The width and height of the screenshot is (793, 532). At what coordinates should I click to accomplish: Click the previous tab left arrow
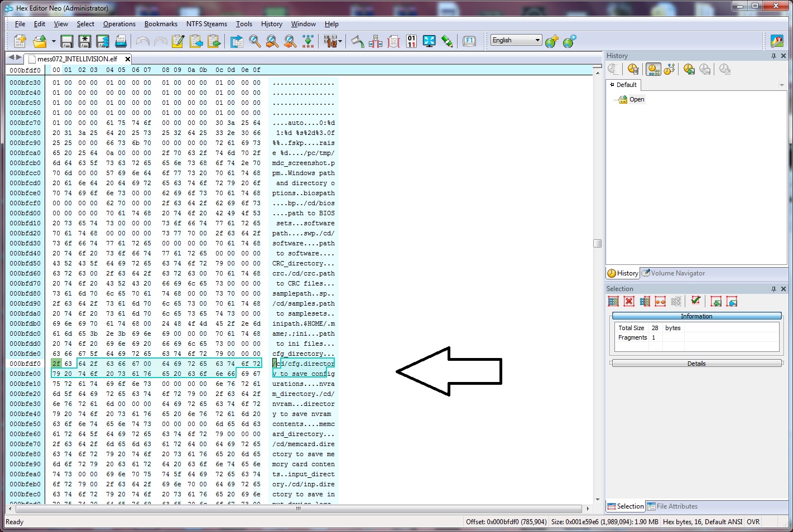click(x=11, y=58)
